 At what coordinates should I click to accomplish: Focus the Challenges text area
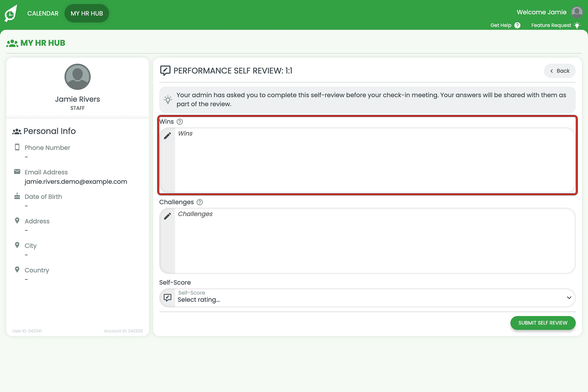point(375,241)
